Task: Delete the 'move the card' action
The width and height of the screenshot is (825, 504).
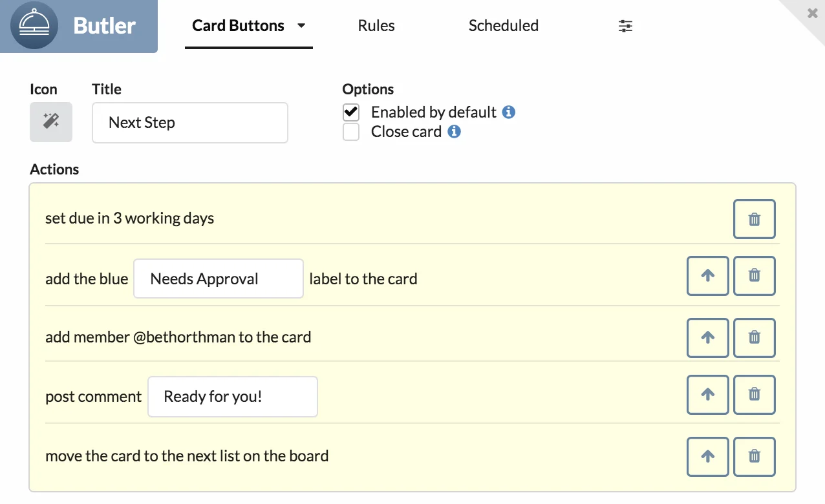Action: tap(754, 457)
